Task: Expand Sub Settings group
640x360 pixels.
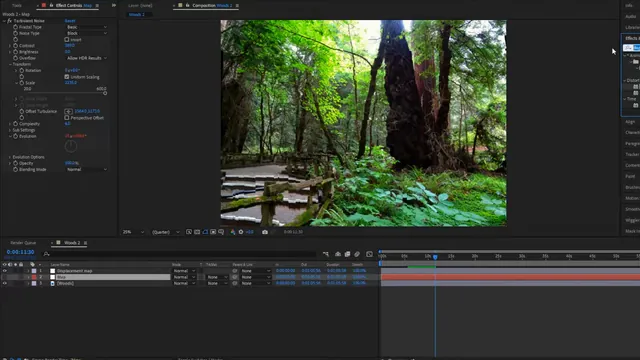Action: pyautogui.click(x=10, y=130)
